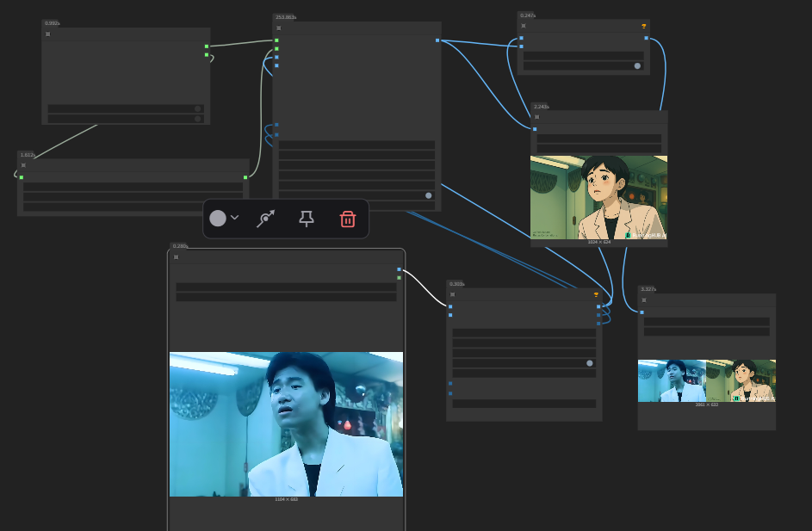Select the 1.612s timing label

point(28,155)
